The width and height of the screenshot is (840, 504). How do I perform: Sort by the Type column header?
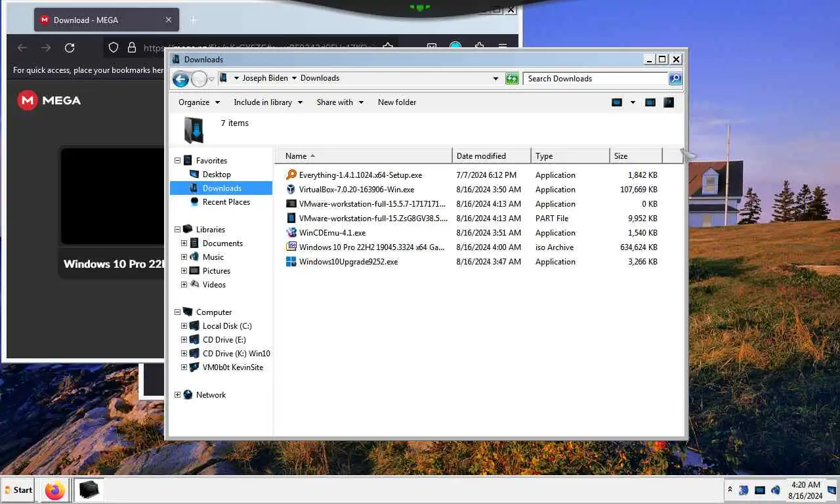click(570, 156)
